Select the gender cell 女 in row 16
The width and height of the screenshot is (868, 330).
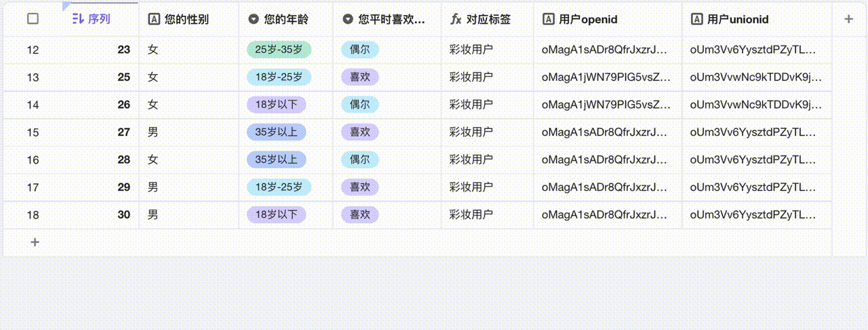[x=153, y=160]
